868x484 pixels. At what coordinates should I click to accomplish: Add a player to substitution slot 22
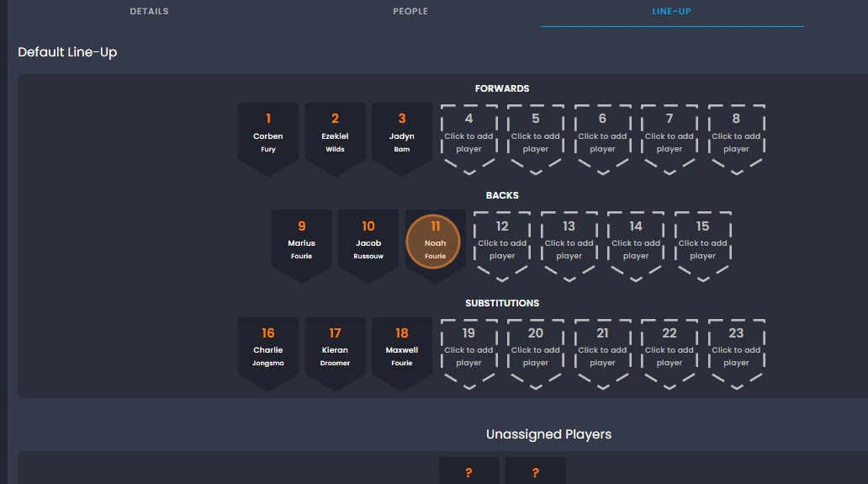click(670, 354)
